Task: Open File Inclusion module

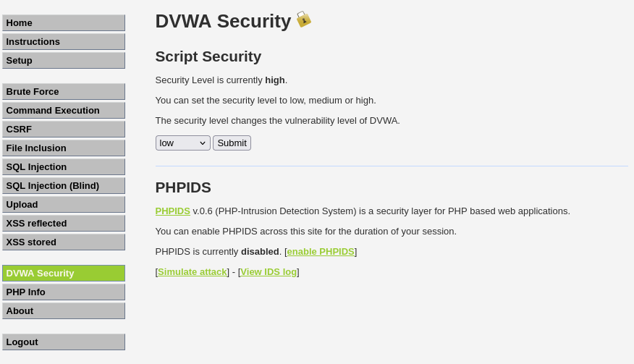Action: pyautogui.click(x=64, y=148)
